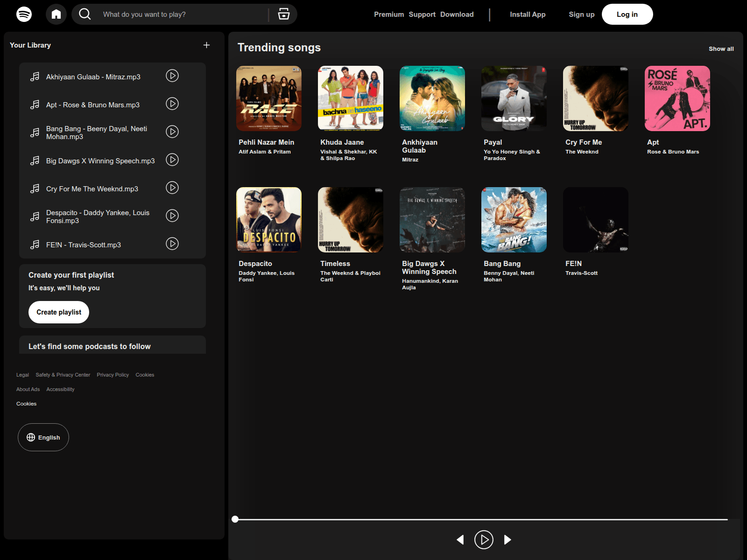Open Khuda Jaane album cover
Screen dimensions: 747x560
351,98
